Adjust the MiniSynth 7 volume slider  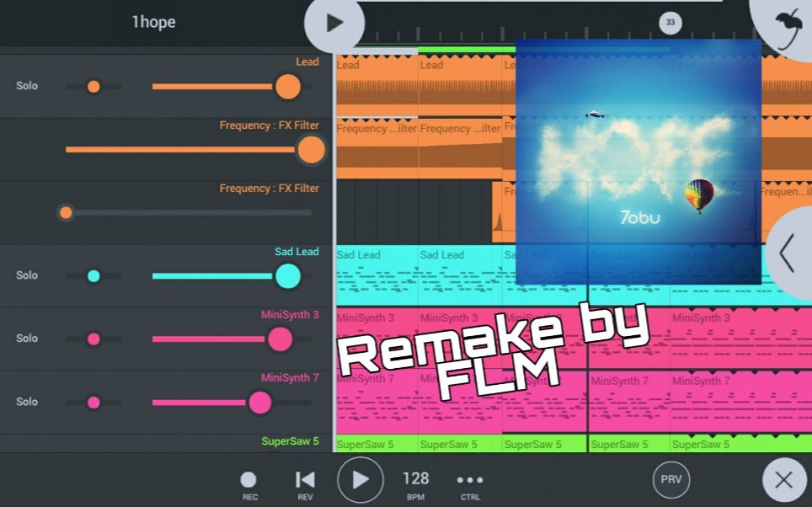[232, 403]
